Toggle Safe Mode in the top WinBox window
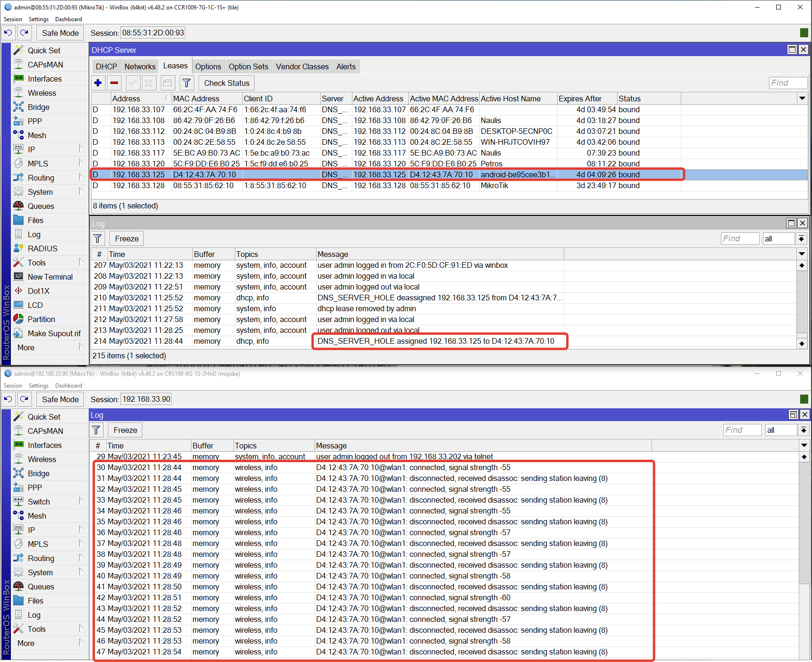The width and height of the screenshot is (812, 662). [x=60, y=33]
